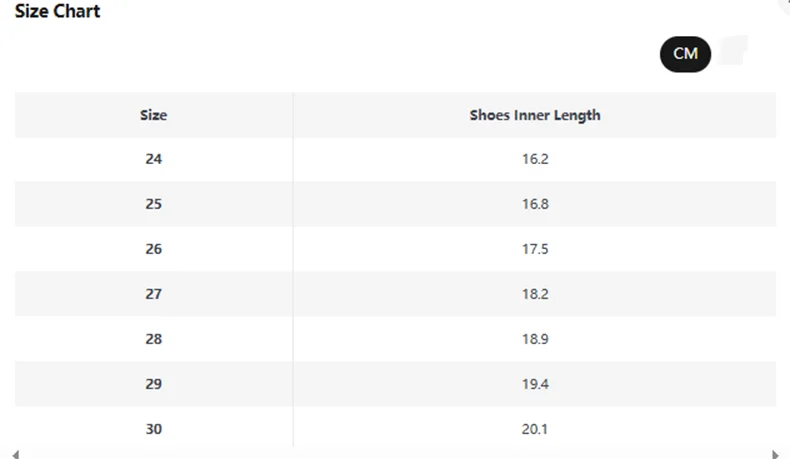
Task: Select the CM unit toggle
Action: pyautogui.click(x=685, y=54)
